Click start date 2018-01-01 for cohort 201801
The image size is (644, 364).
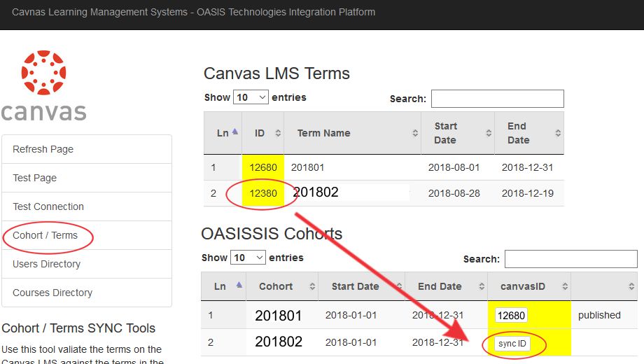351,315
